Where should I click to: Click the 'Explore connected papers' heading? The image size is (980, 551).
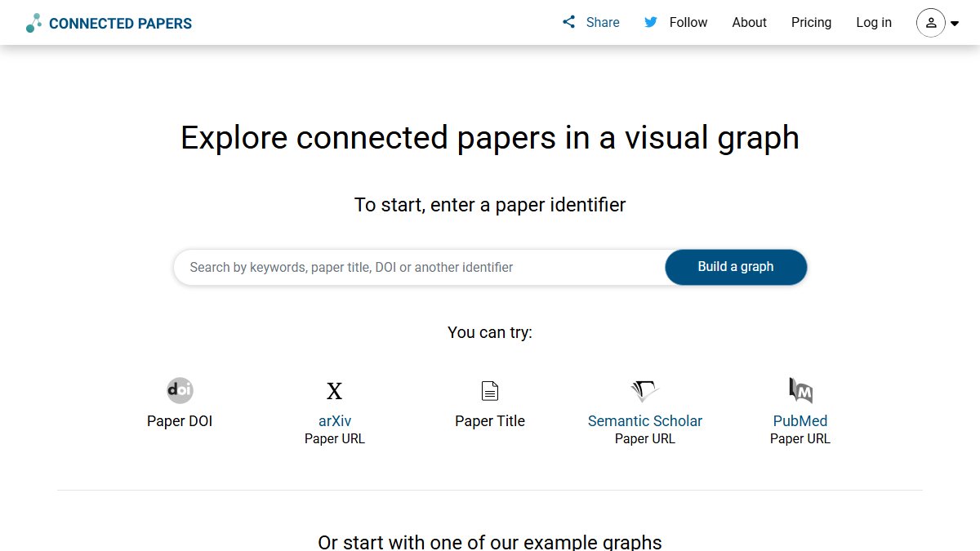(x=490, y=138)
